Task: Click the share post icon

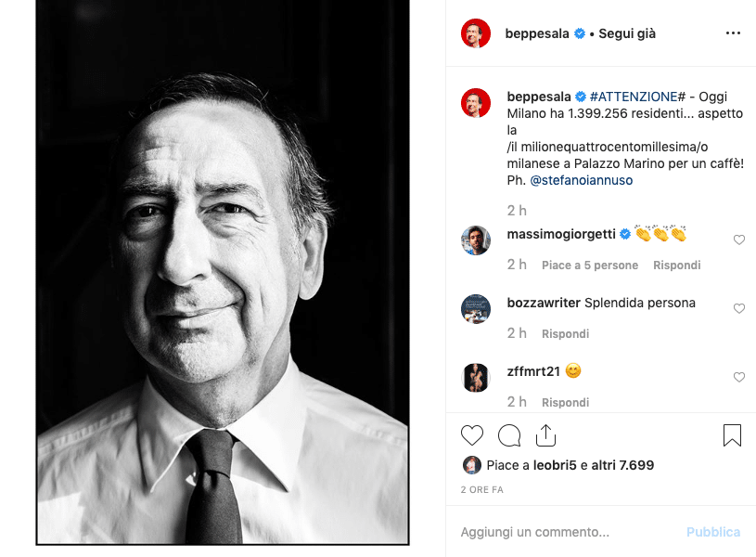Action: point(545,435)
